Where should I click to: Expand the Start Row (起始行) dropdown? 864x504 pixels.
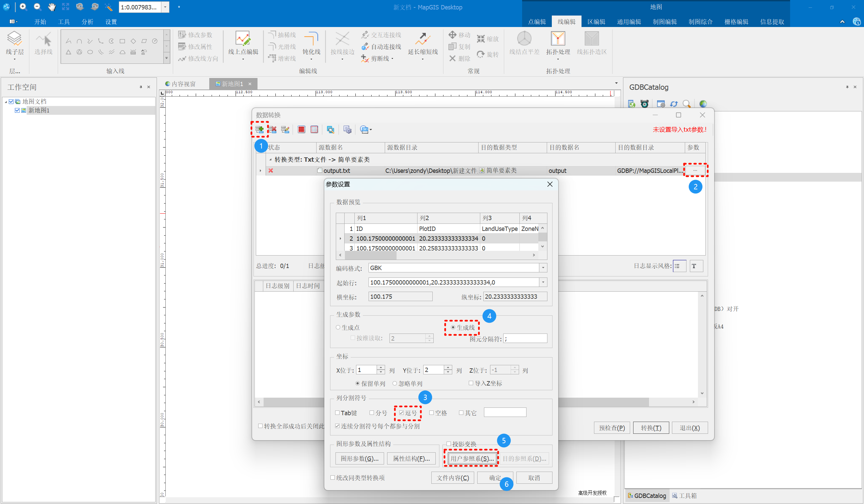(x=543, y=283)
